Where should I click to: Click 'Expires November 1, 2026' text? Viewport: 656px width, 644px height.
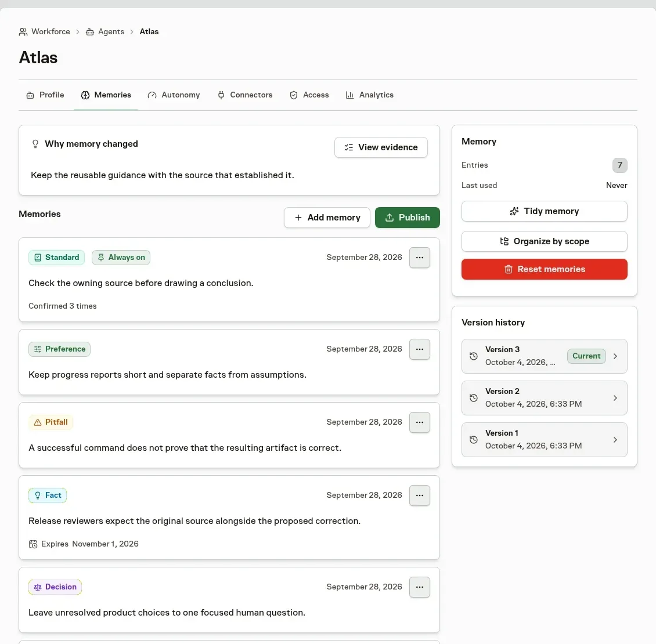tap(89, 544)
